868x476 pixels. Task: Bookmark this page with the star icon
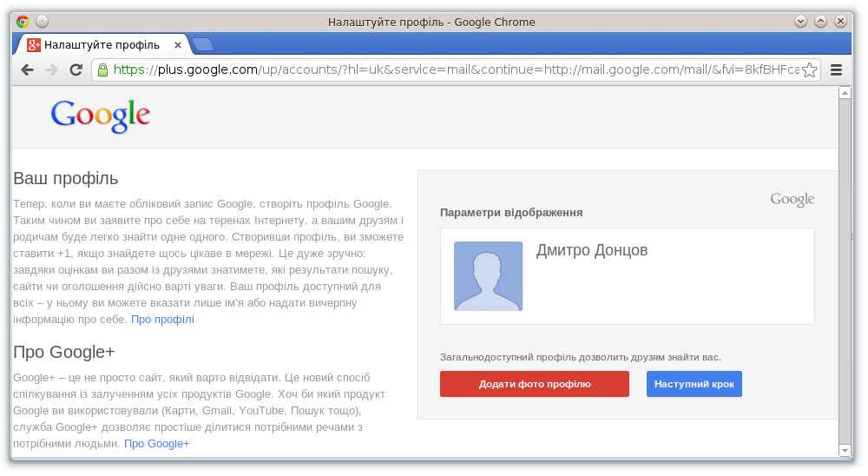[x=809, y=69]
